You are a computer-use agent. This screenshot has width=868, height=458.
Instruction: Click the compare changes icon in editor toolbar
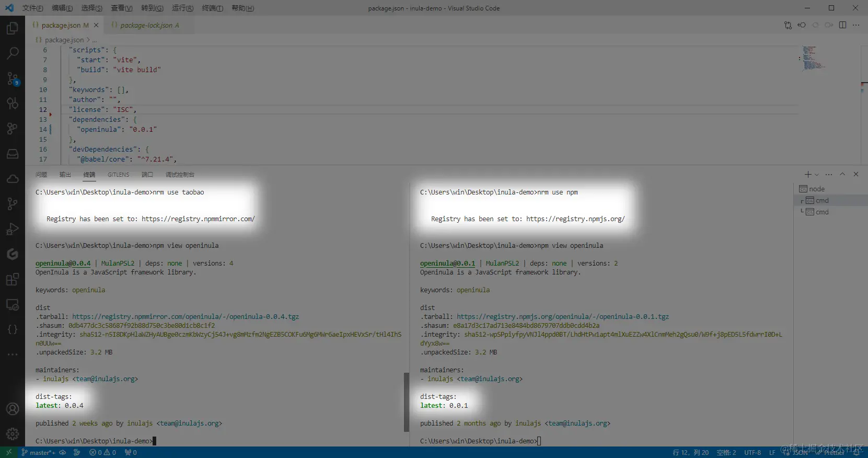pos(788,25)
